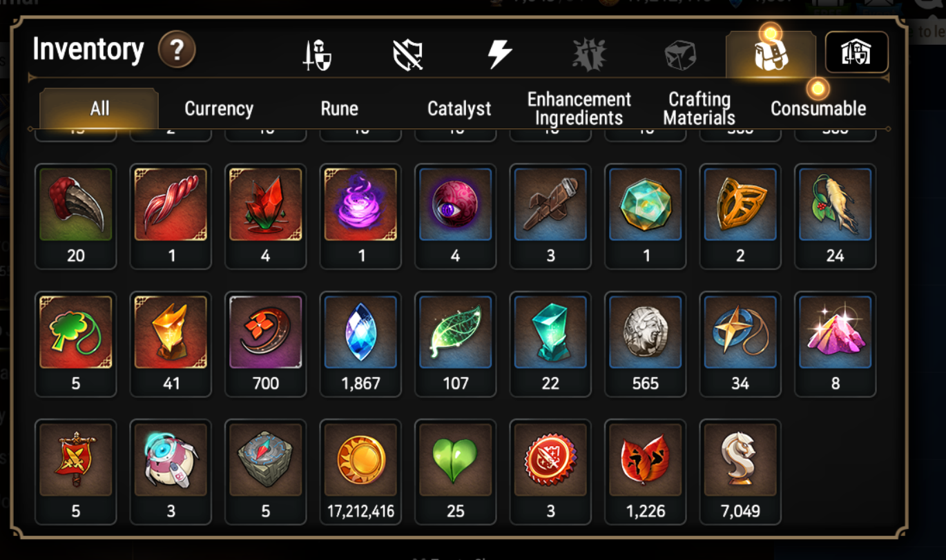The height and width of the screenshot is (560, 946).
Task: Switch to the Rune tab
Action: pyautogui.click(x=339, y=109)
